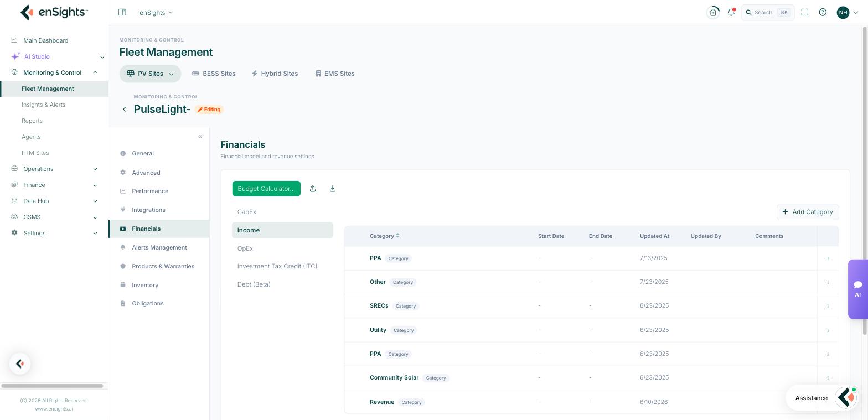Image resolution: width=868 pixels, height=420 pixels.
Task: Click the download icon beside Budget Calculator
Action: click(333, 189)
